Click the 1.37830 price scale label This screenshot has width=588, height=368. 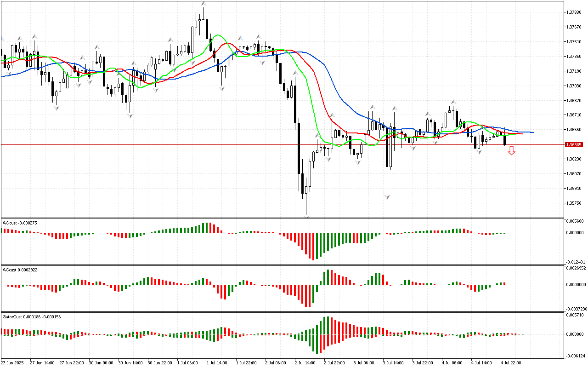point(574,12)
